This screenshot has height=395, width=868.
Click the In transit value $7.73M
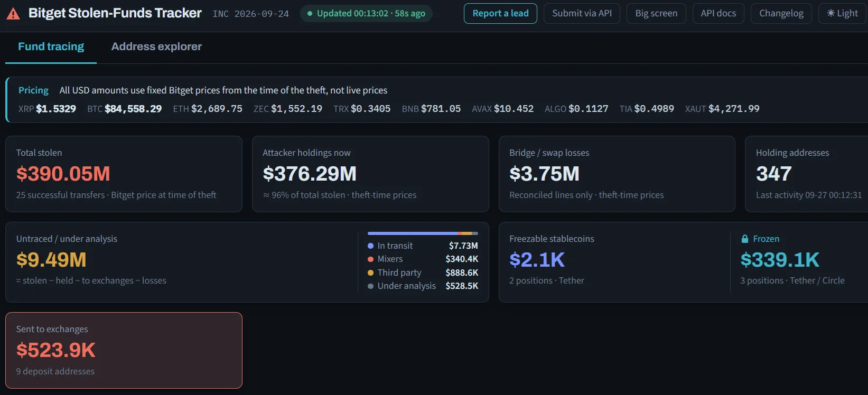463,246
